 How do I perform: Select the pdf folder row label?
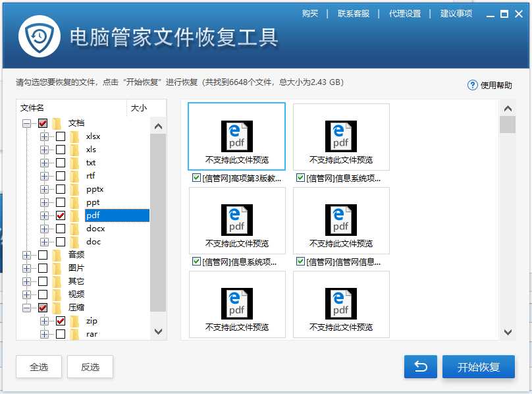[x=117, y=215]
